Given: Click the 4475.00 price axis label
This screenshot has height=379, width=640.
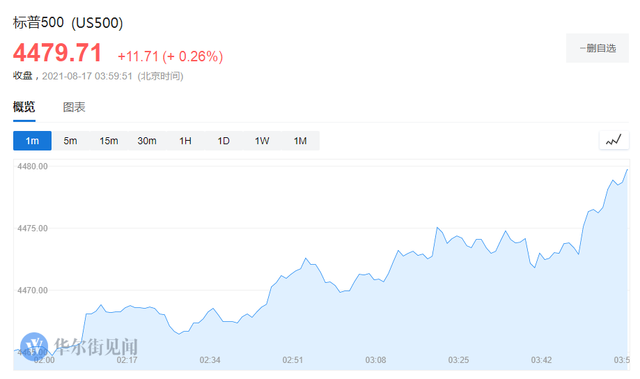Looking at the screenshot, I should 32,228.
